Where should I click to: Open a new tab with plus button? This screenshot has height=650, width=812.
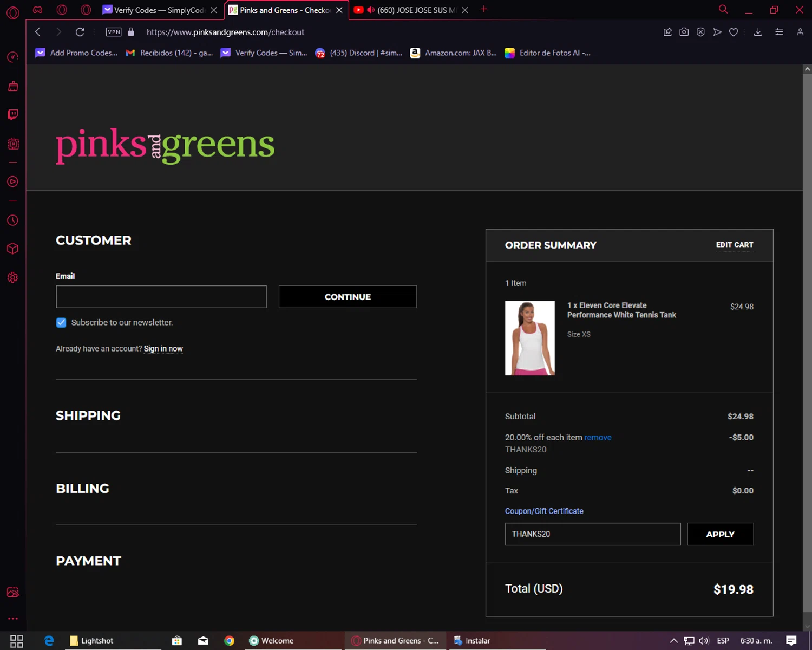click(484, 9)
